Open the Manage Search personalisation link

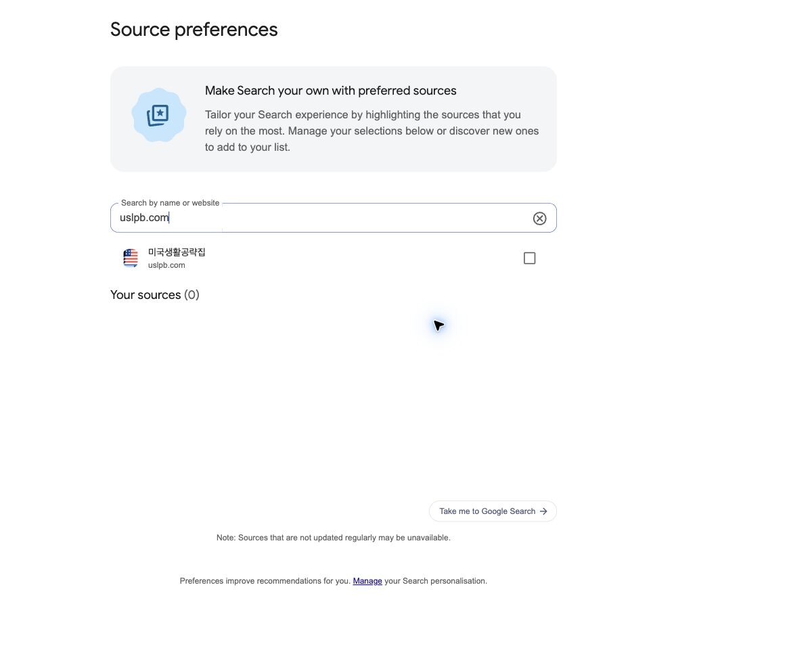coord(367,581)
